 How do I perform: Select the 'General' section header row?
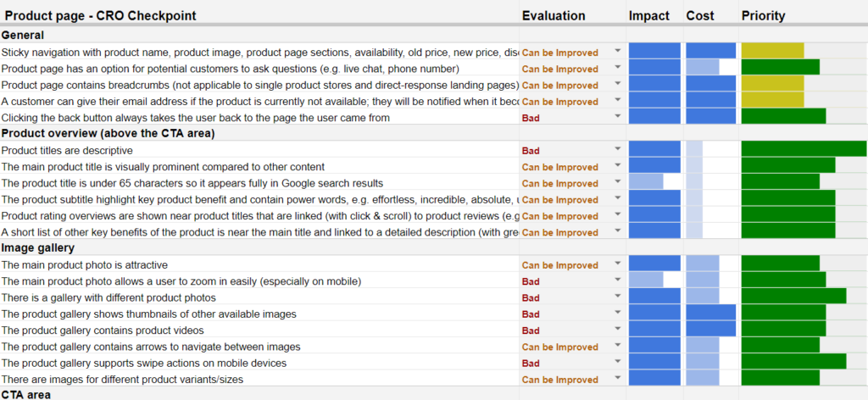[23, 35]
